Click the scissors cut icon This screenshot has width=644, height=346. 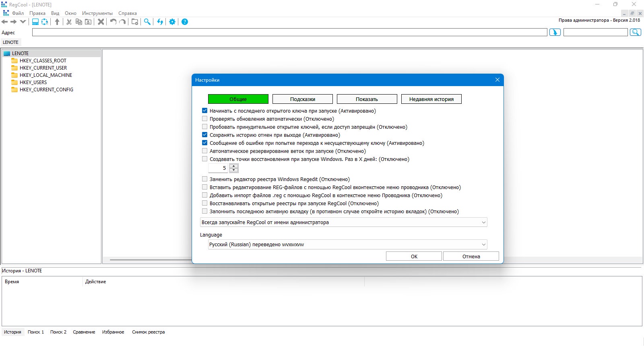pos(69,22)
